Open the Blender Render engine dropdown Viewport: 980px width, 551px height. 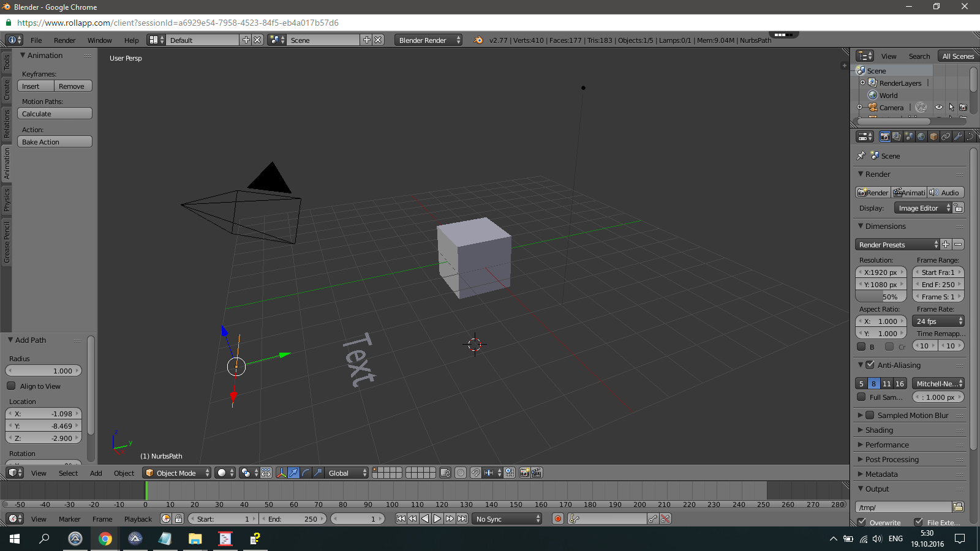[429, 40]
